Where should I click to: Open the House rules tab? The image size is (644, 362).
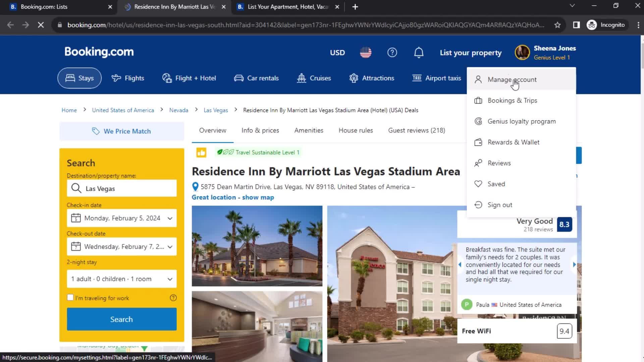356,130
